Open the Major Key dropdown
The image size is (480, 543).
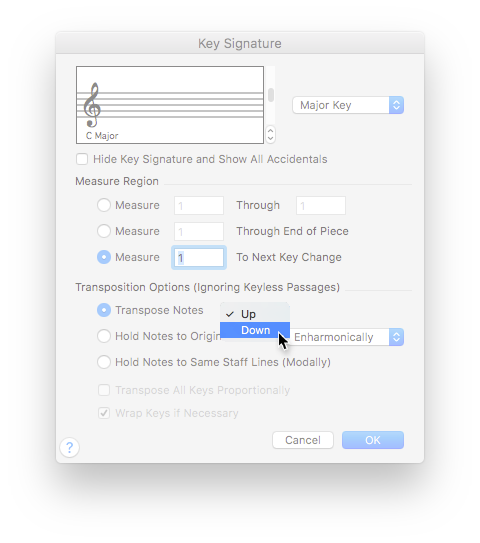tap(348, 105)
